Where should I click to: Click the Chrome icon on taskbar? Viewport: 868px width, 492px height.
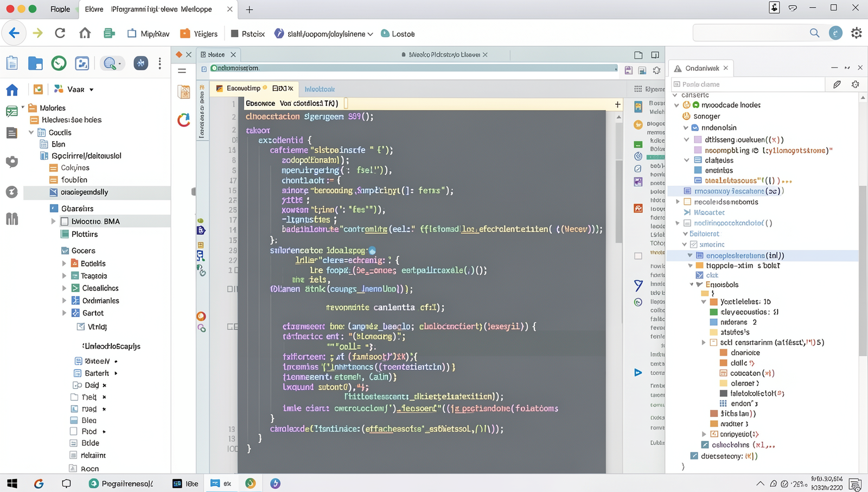[250, 483]
